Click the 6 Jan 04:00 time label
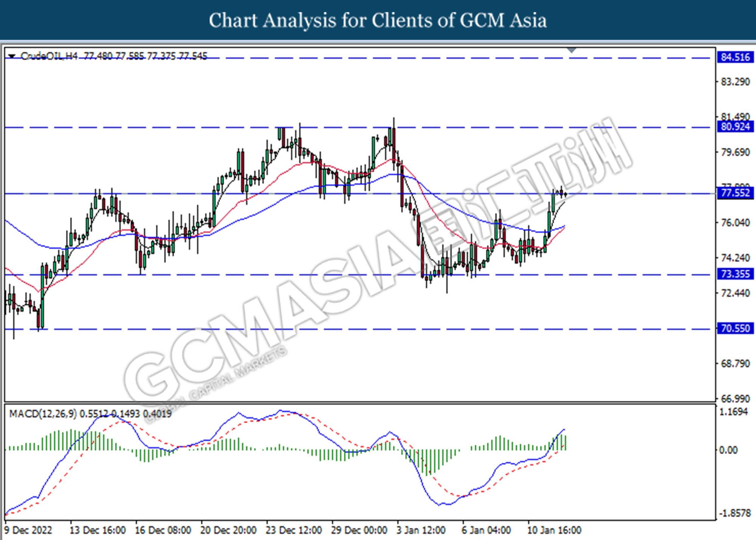 pos(486,530)
